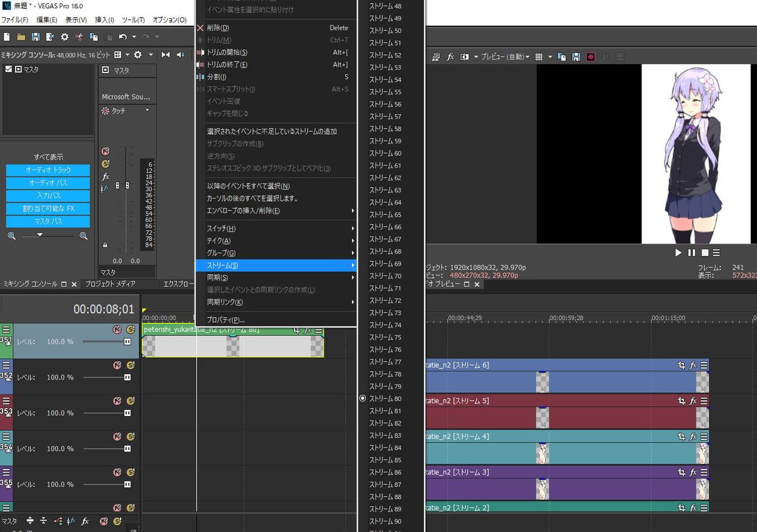Pause the video preview

point(691,252)
